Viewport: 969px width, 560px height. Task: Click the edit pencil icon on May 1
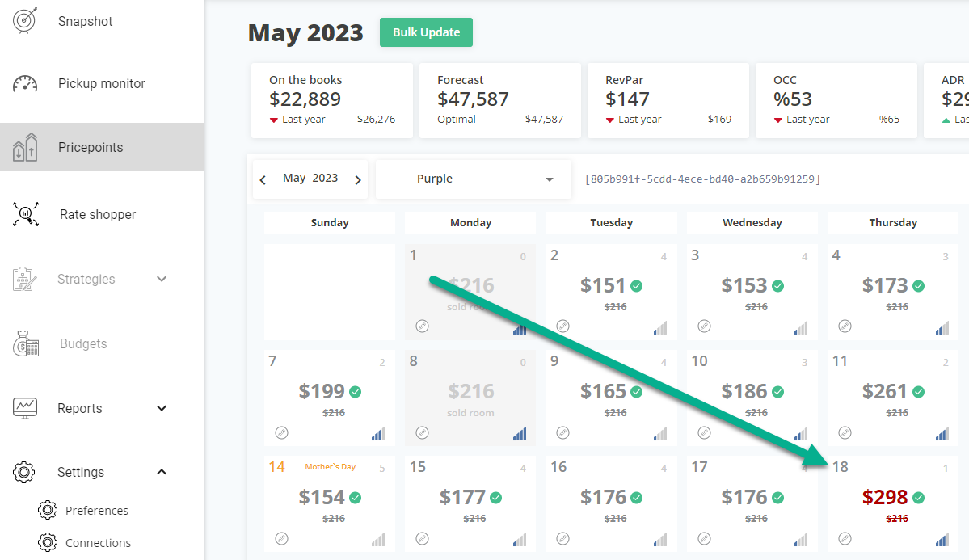pos(422,326)
